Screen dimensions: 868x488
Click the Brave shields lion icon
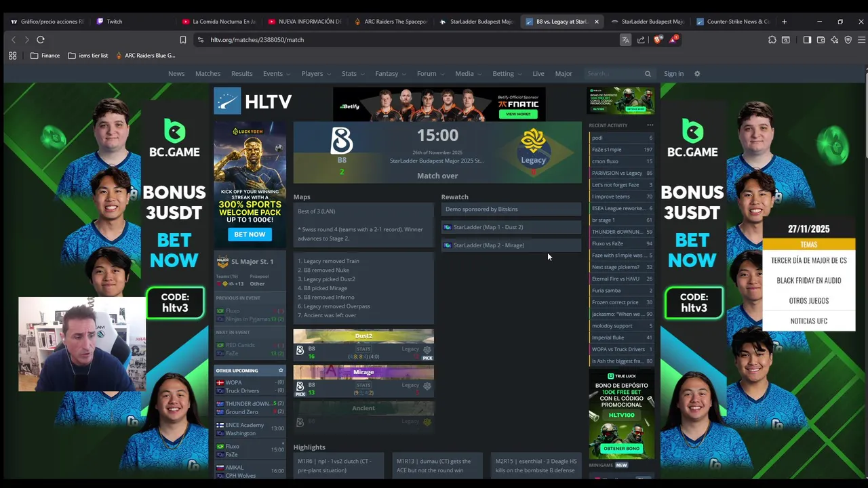(x=657, y=40)
